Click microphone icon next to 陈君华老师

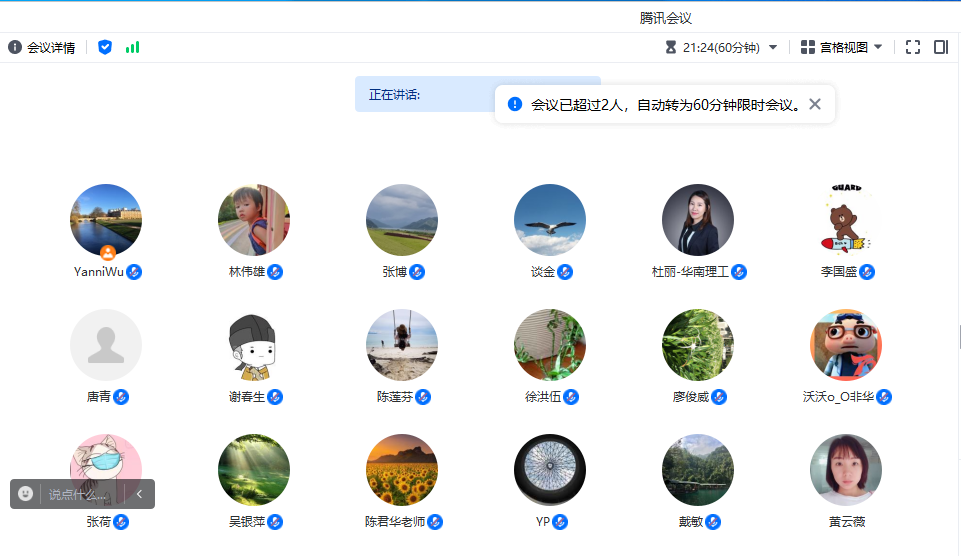point(435,522)
